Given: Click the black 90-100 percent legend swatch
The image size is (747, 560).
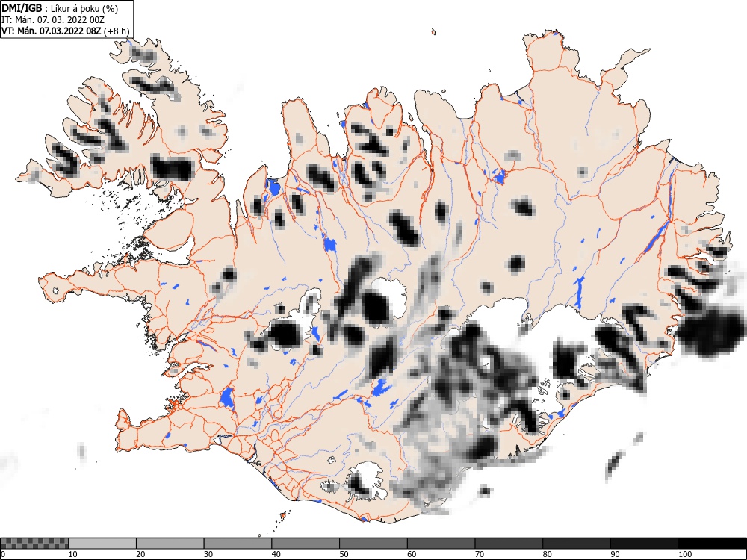Looking at the screenshot, I should tap(644, 544).
